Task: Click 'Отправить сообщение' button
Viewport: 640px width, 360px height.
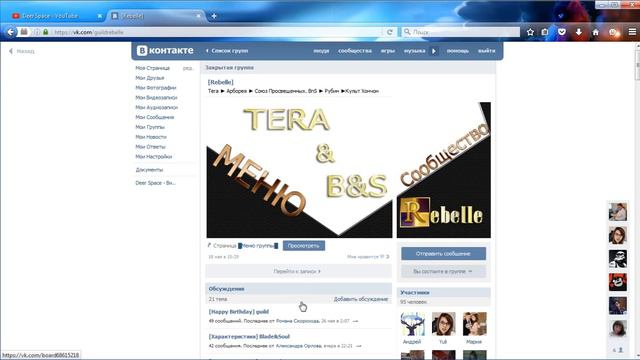Action: 443,253
